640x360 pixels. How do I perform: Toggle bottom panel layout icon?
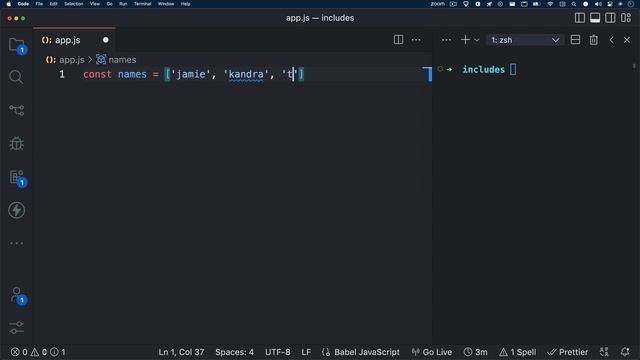pos(595,18)
